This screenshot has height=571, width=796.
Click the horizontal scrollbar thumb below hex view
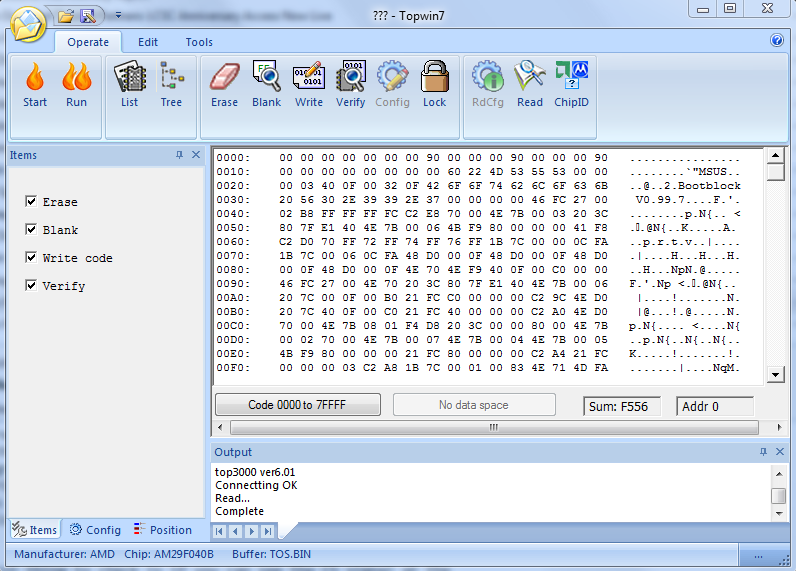click(494, 427)
